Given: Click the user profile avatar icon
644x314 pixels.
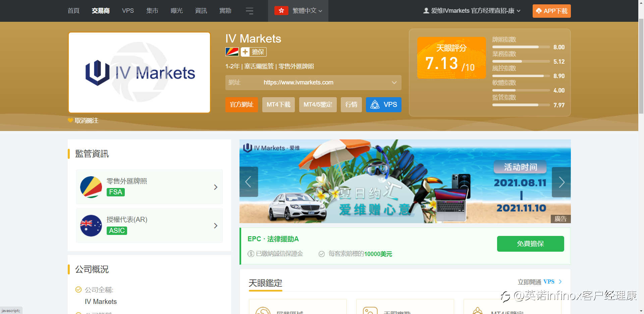Looking at the screenshot, I should coord(426,11).
